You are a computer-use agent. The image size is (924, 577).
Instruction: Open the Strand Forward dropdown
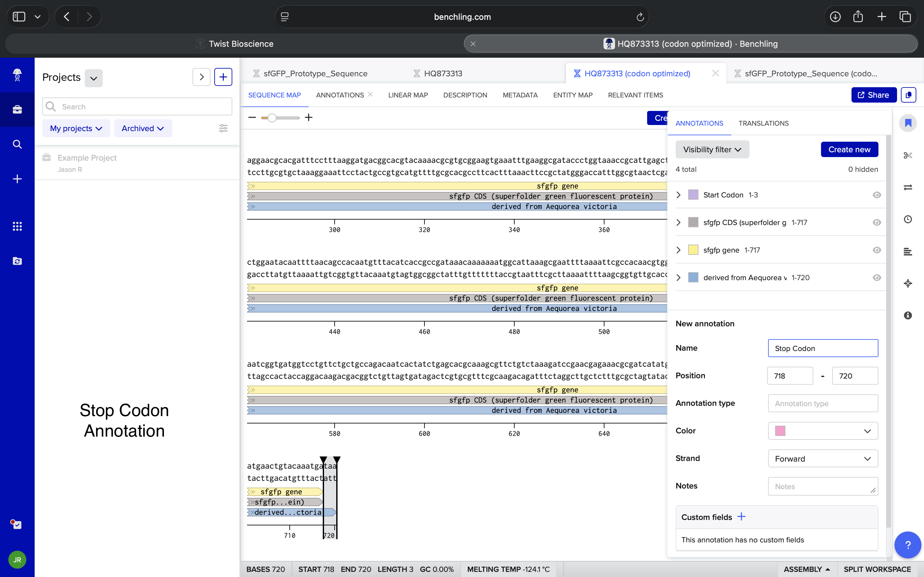click(x=823, y=459)
